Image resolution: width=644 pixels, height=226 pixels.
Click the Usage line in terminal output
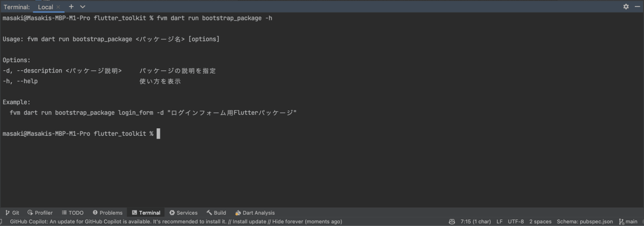[111, 39]
